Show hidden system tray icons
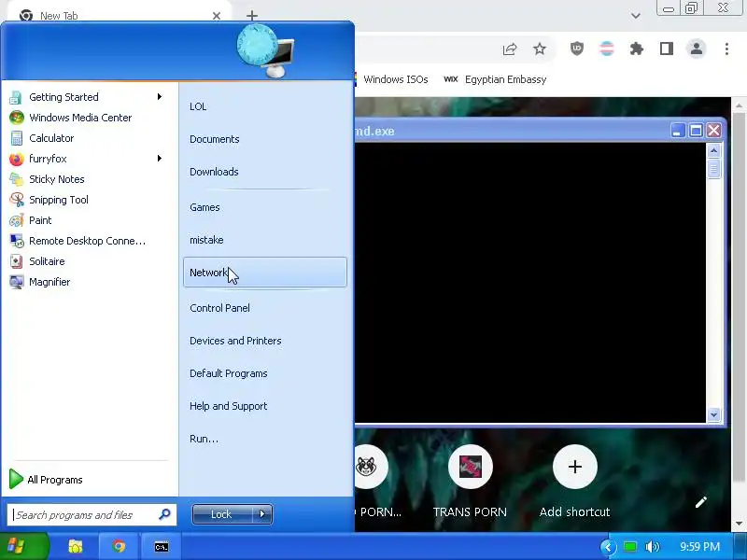 [x=608, y=547]
